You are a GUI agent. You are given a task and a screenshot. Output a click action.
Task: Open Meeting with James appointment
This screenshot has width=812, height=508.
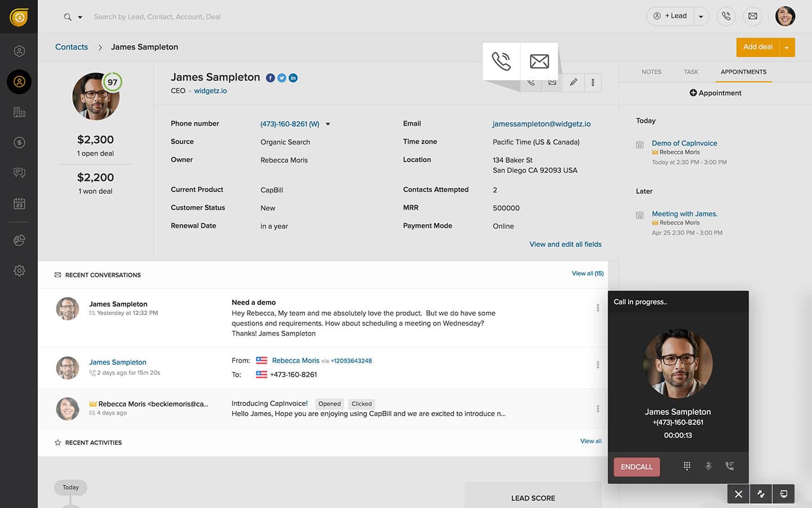(x=685, y=214)
